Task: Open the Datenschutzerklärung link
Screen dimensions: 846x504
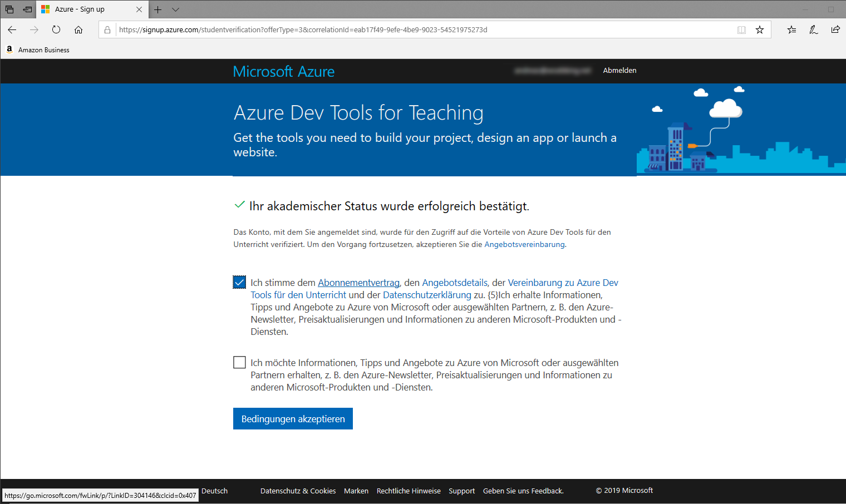Action: point(427,295)
